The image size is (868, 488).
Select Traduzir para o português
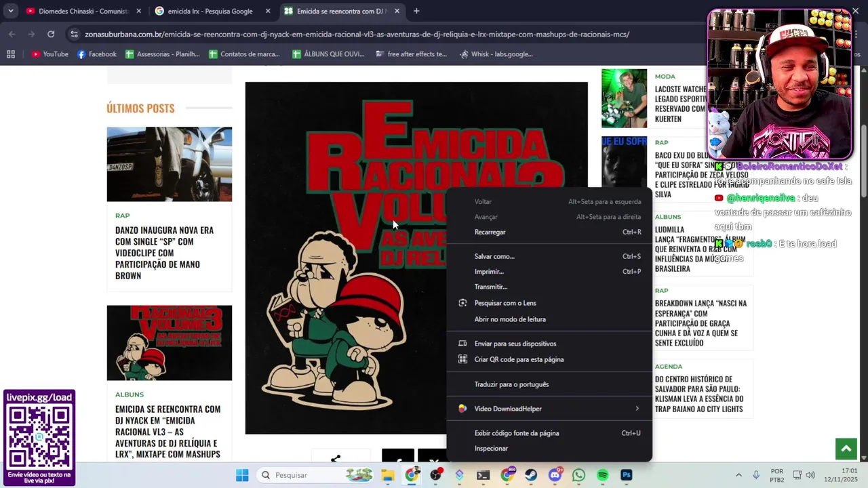click(549, 384)
